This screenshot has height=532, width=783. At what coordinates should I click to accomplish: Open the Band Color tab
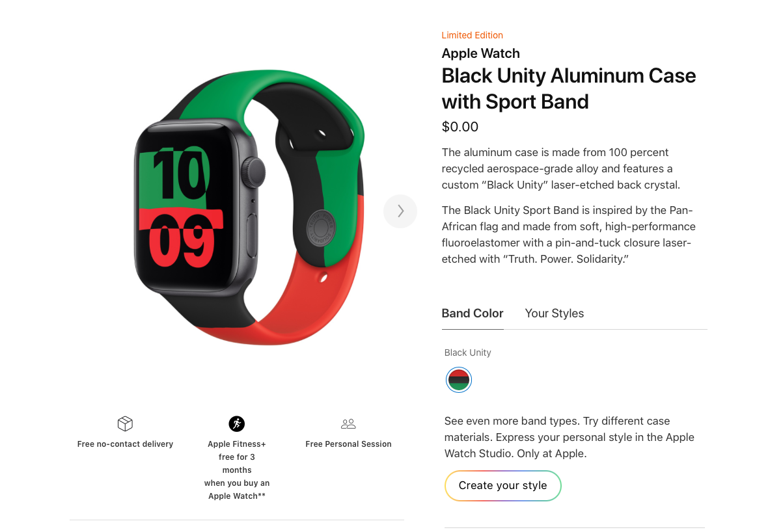tap(473, 313)
